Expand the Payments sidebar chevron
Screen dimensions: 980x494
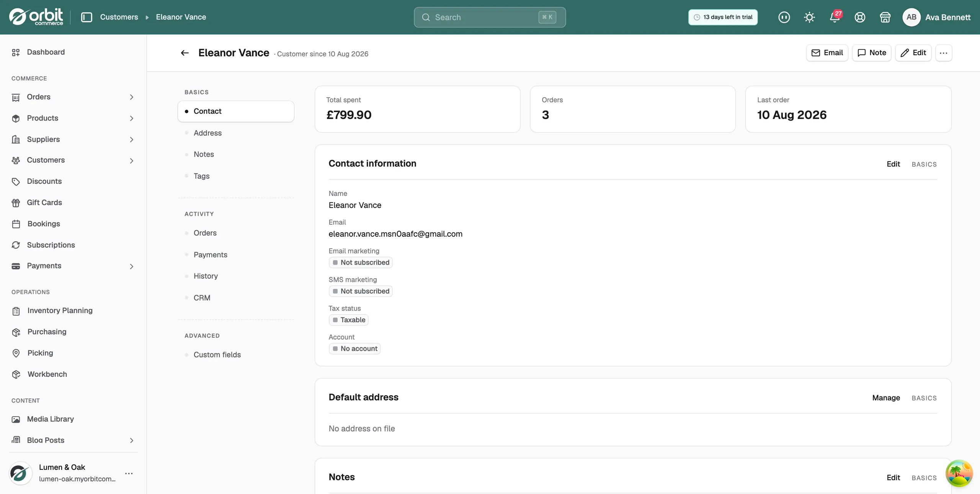pyautogui.click(x=131, y=266)
